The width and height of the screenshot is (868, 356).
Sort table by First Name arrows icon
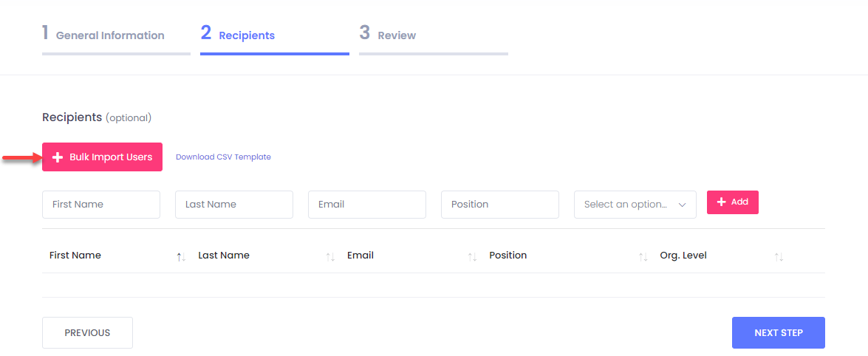click(x=181, y=256)
